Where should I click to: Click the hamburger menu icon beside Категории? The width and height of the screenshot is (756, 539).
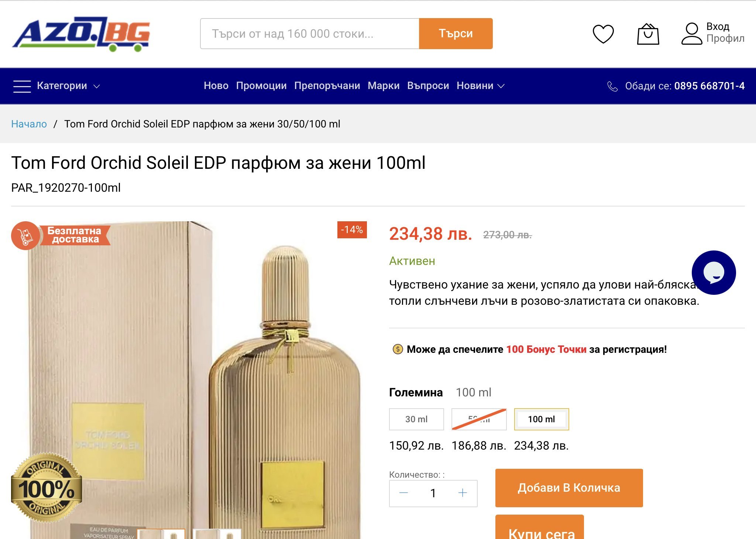point(22,86)
